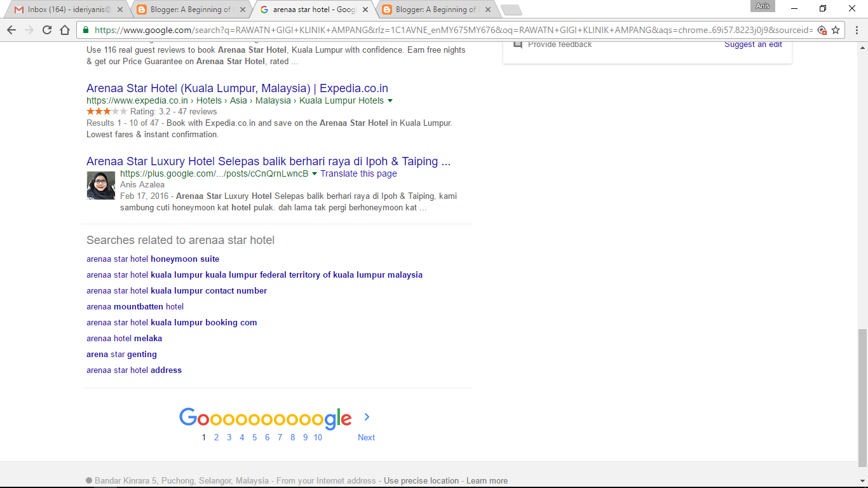Viewport: 868px width, 488px height.
Task: Click the blocked content icon in address bar
Action: tap(821, 30)
